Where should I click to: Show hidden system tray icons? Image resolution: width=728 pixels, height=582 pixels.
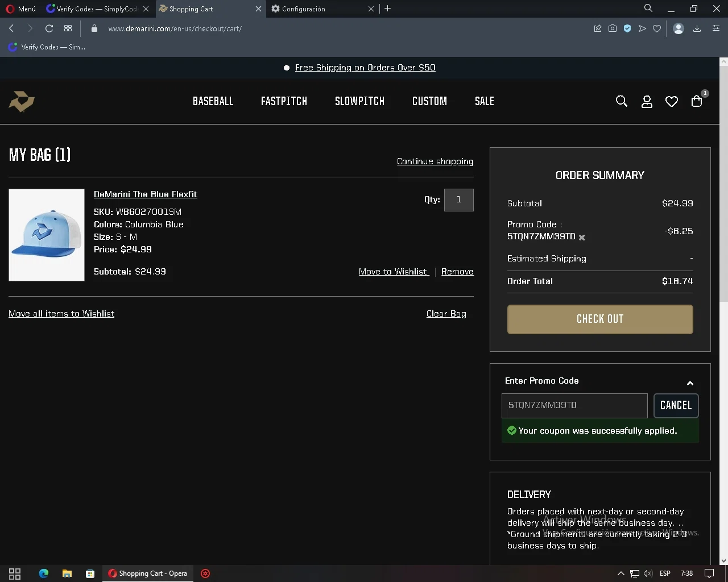pos(621,573)
